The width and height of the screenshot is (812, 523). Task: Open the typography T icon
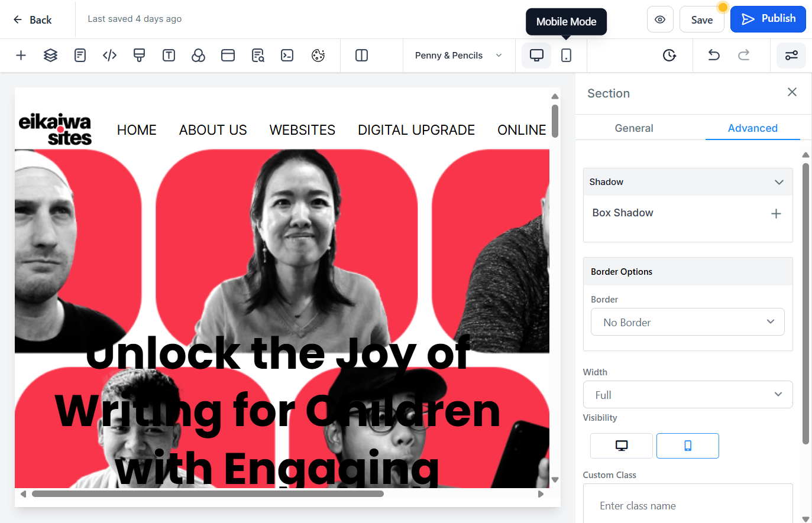[169, 56]
